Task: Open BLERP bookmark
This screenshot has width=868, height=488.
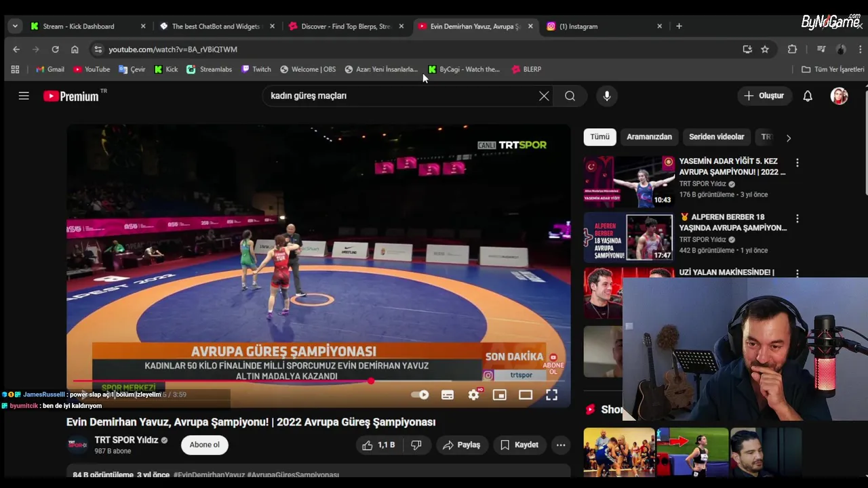Action: coord(526,69)
